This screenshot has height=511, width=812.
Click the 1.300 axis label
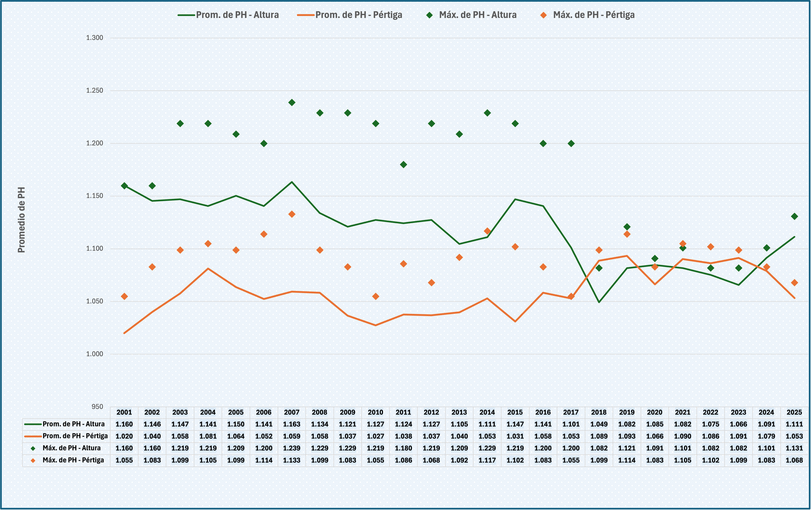95,38
